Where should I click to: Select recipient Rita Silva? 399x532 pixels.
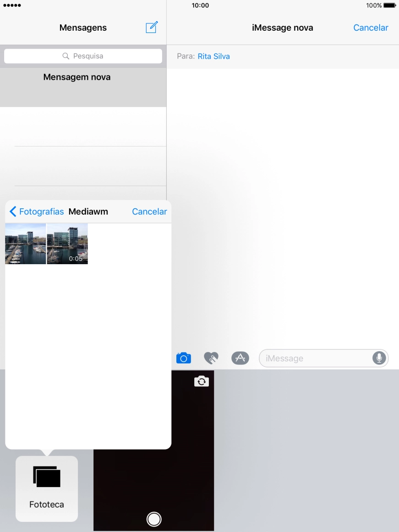(213, 56)
